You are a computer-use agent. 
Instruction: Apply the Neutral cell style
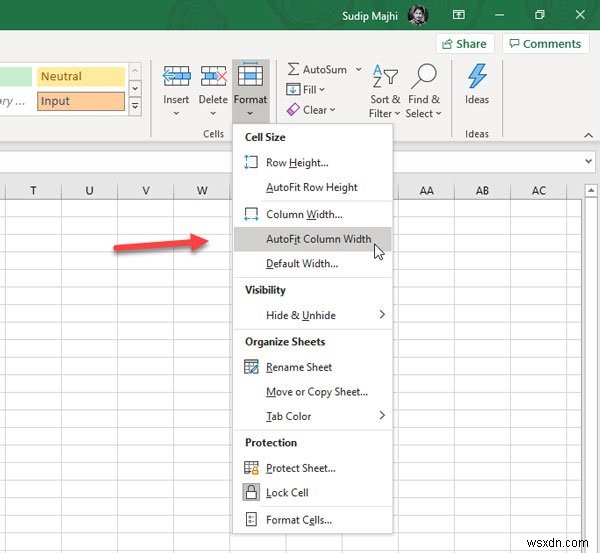(x=81, y=76)
